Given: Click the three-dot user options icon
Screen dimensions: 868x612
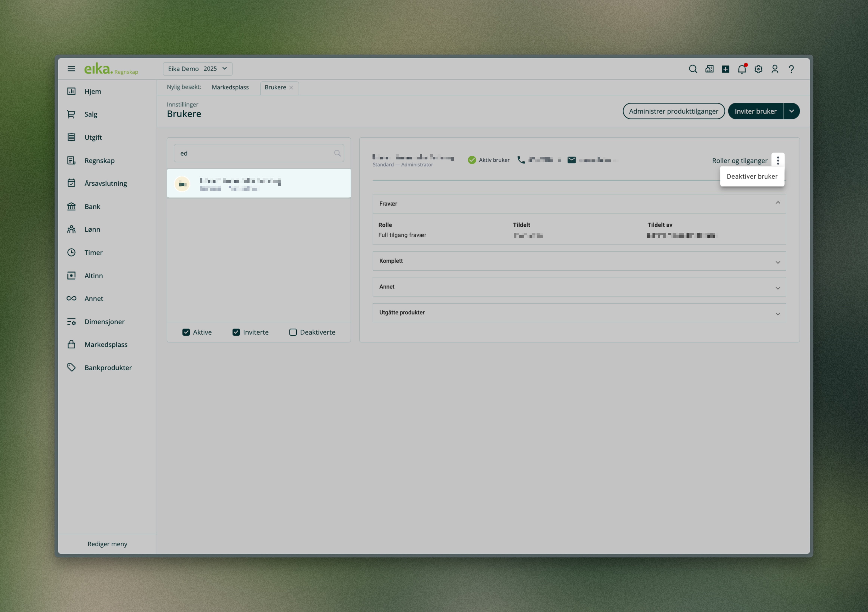Looking at the screenshot, I should [x=778, y=160].
